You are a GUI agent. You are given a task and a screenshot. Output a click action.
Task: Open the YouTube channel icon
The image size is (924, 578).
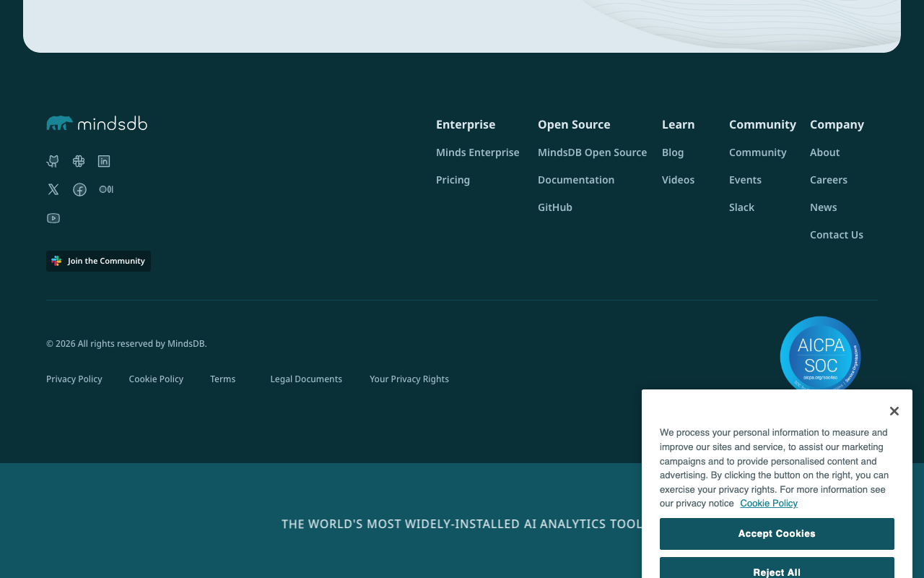pos(53,218)
